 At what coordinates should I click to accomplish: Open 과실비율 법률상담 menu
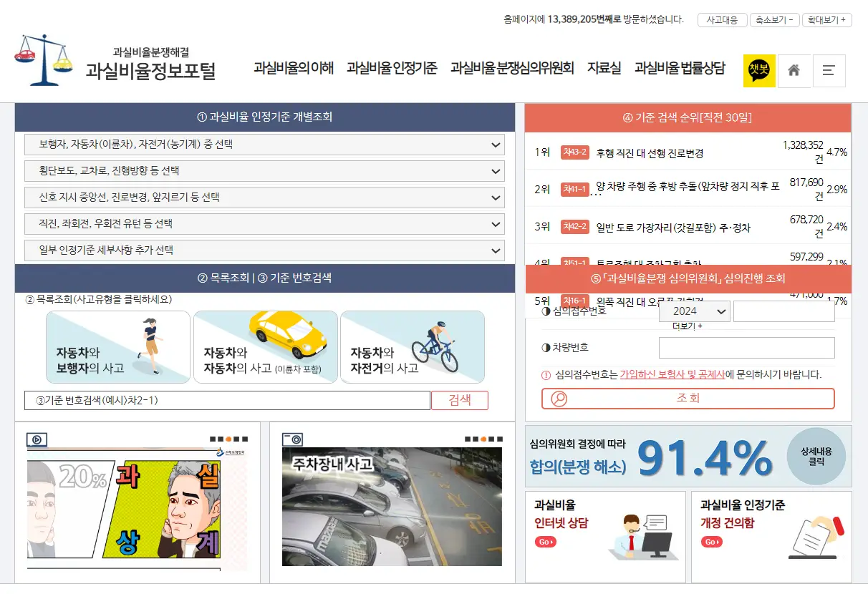[680, 69]
